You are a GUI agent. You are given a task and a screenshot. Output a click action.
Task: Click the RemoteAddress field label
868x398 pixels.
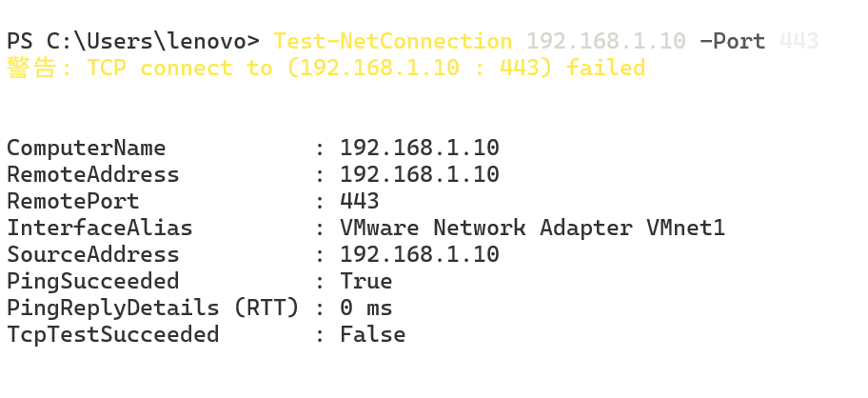[92, 175]
